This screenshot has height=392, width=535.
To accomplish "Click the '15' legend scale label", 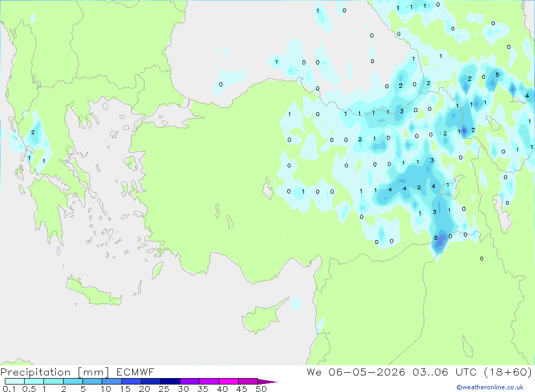I will [125, 389].
